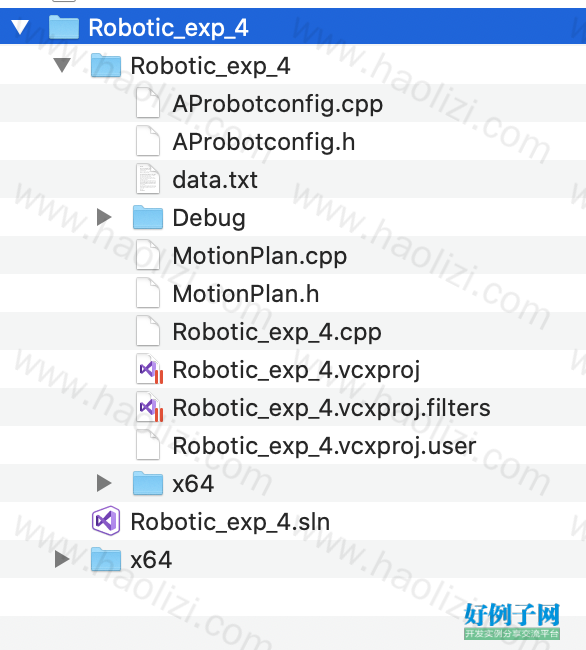
Task: Select the Robotic_exp_4.vcxproj.user file name
Action: 324,446
